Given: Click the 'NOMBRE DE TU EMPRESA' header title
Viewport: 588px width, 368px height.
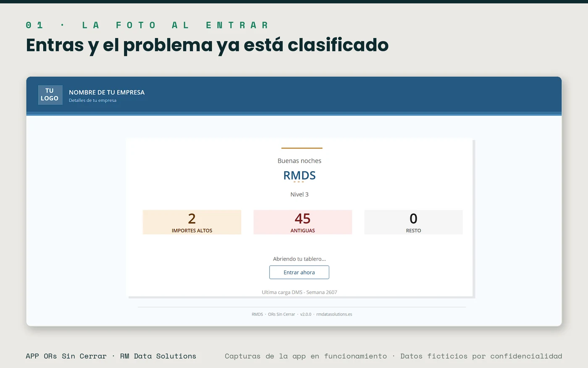Looking at the screenshot, I should click(107, 92).
